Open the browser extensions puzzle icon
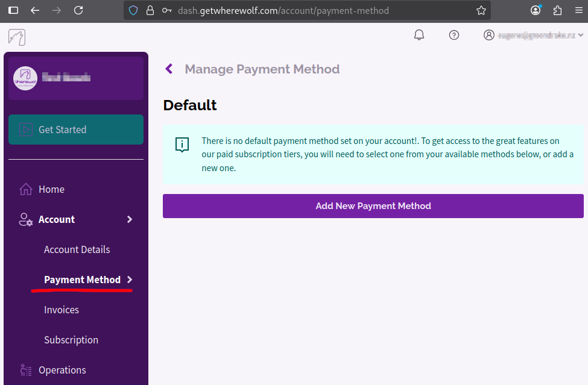The height and width of the screenshot is (385, 588). pos(558,10)
